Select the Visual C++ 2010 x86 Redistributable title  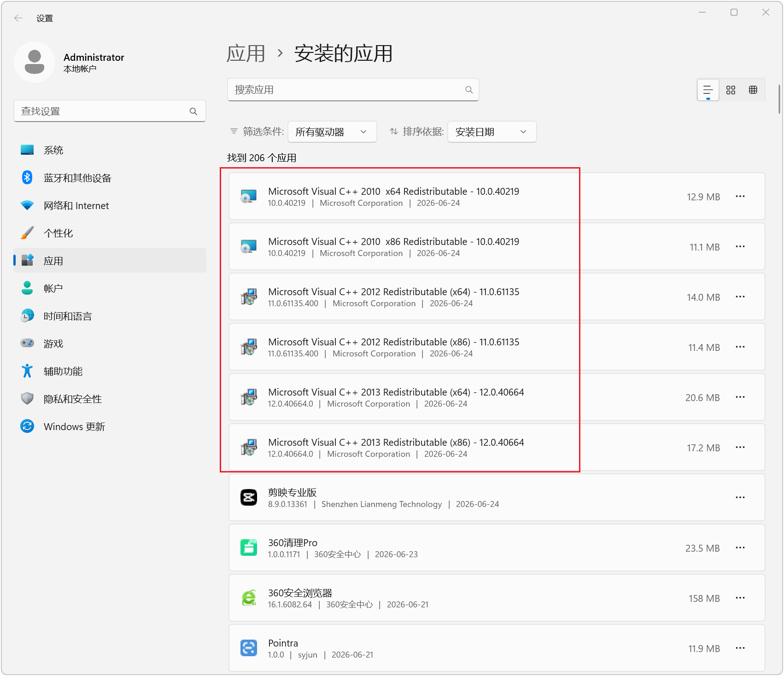(x=393, y=242)
